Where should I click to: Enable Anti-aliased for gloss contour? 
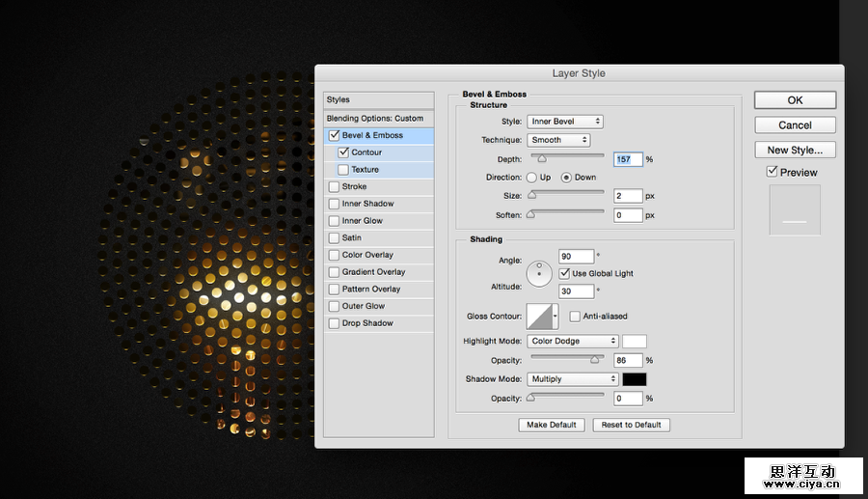pos(575,317)
